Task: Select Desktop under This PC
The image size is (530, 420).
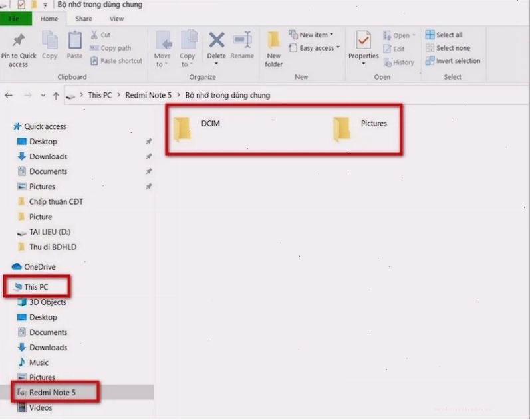Action: pyautogui.click(x=37, y=317)
